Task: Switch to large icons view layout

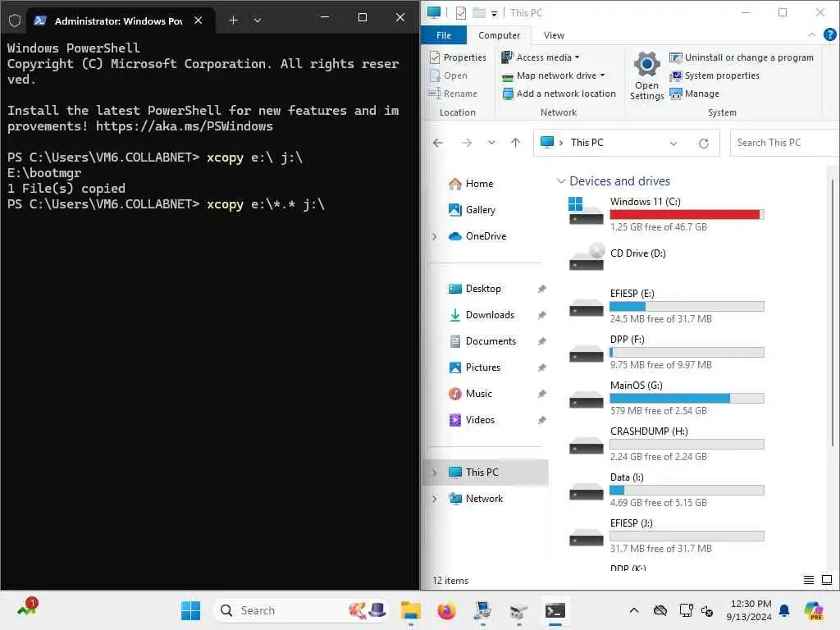Action: click(827, 580)
